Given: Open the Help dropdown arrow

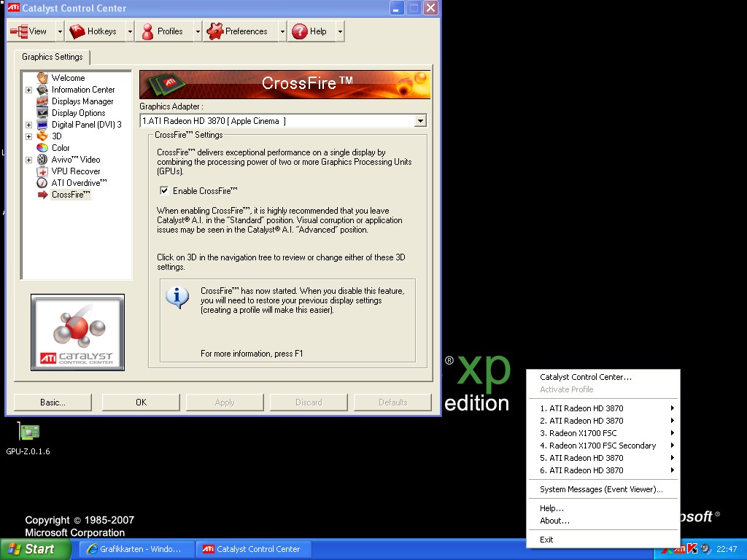Looking at the screenshot, I should tap(340, 31).
